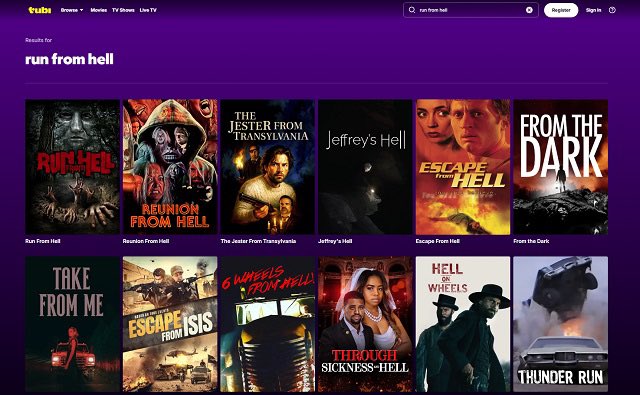Screen dimensions: 640x395
Task: Expand the Browse dropdown menu
Action: click(x=72, y=10)
